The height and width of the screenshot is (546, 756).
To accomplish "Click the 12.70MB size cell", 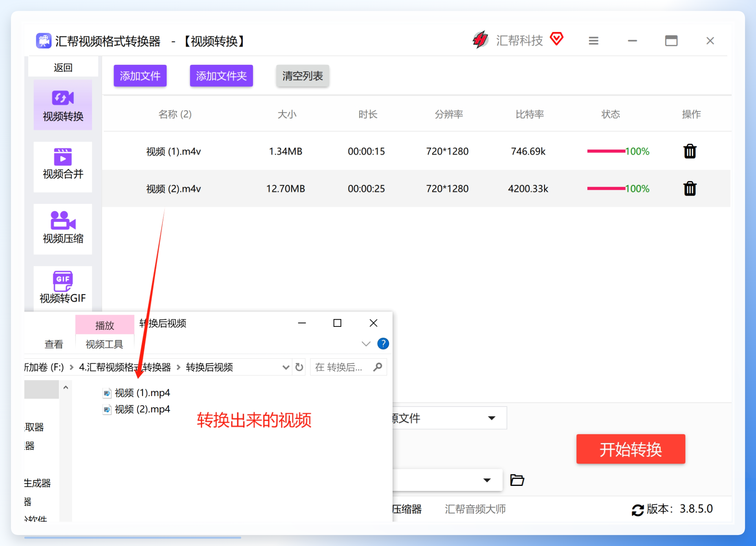I will pos(286,189).
